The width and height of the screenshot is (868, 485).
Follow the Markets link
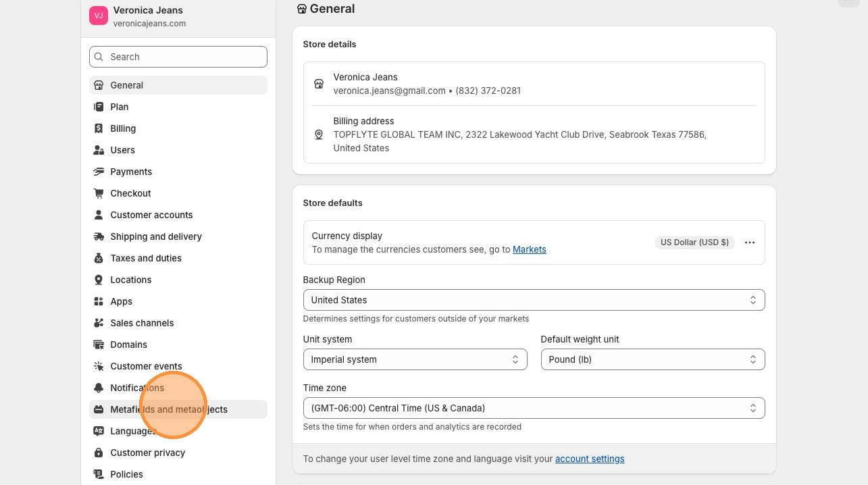point(529,249)
